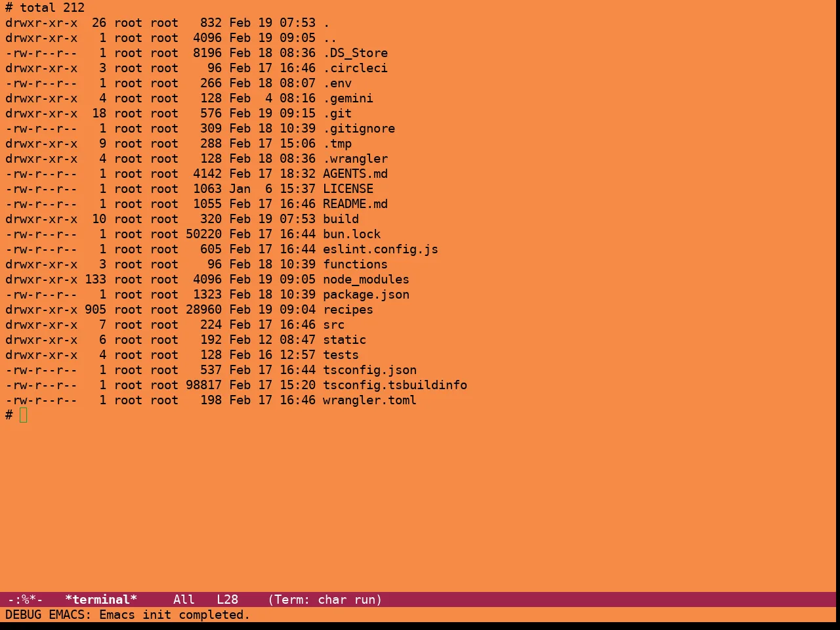Click the 133 link count of node_modules
This screenshot has width=840, height=630.
[x=95, y=280]
